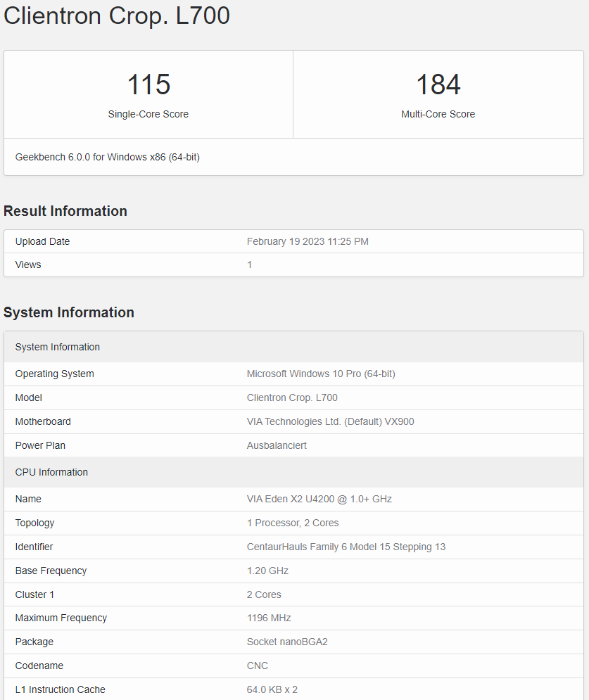Click the page title 'Clientron Crop. L700'

tap(117, 15)
